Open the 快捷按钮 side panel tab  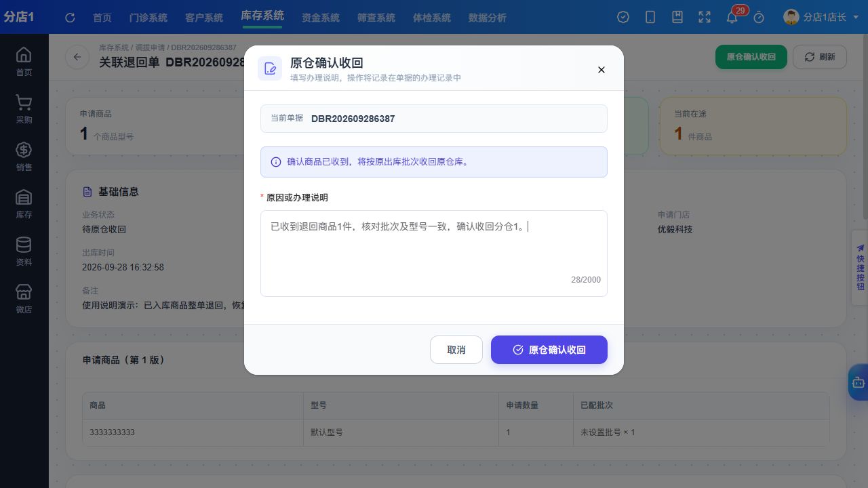point(860,267)
